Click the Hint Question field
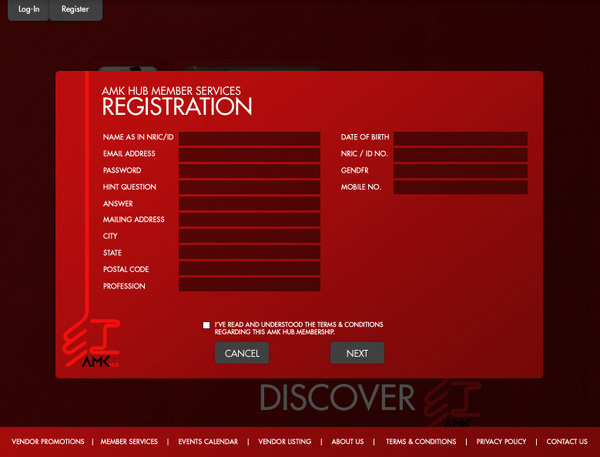600x457 pixels. point(249,188)
